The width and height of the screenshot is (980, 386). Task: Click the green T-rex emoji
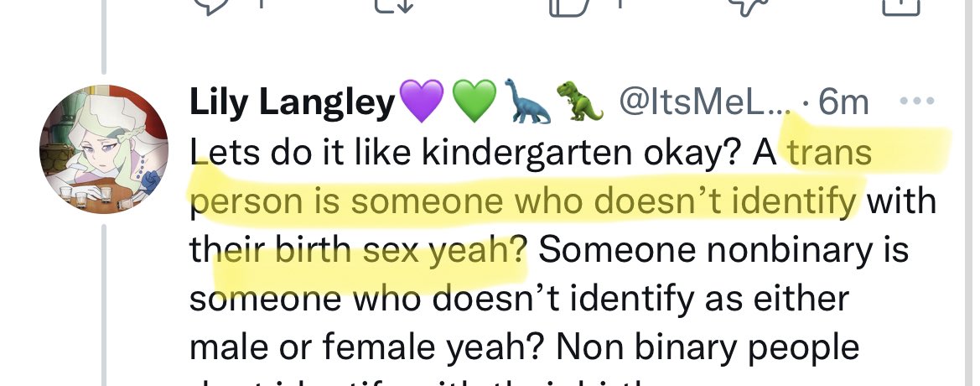tap(580, 101)
